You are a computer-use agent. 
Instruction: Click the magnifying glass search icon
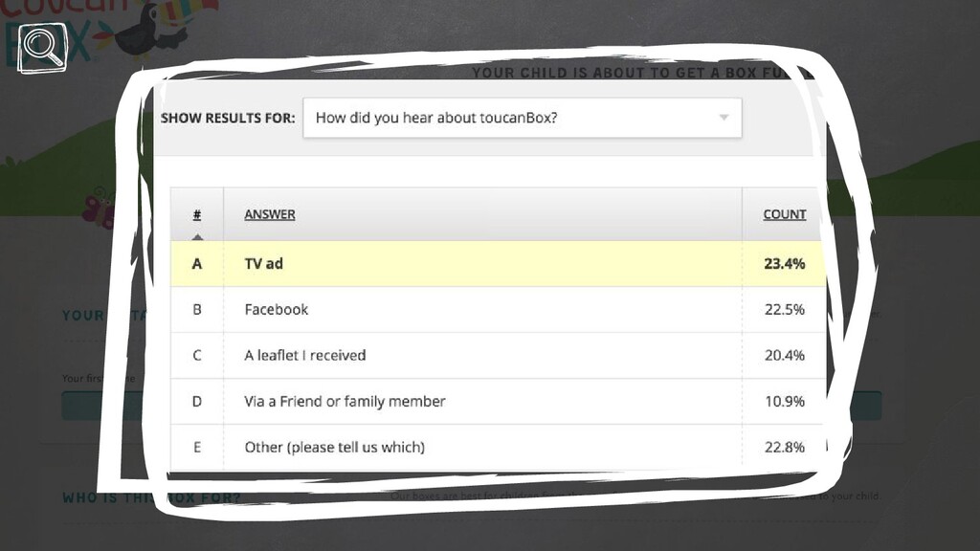tap(42, 48)
